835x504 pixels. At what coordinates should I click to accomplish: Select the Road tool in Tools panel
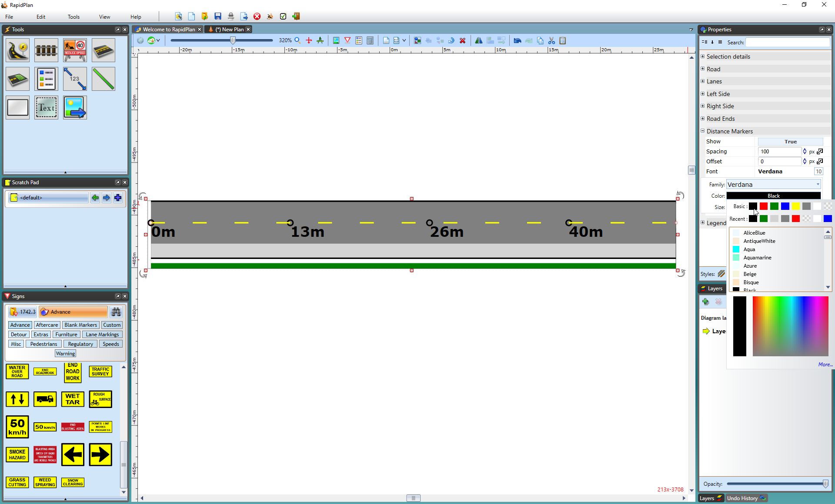17,50
